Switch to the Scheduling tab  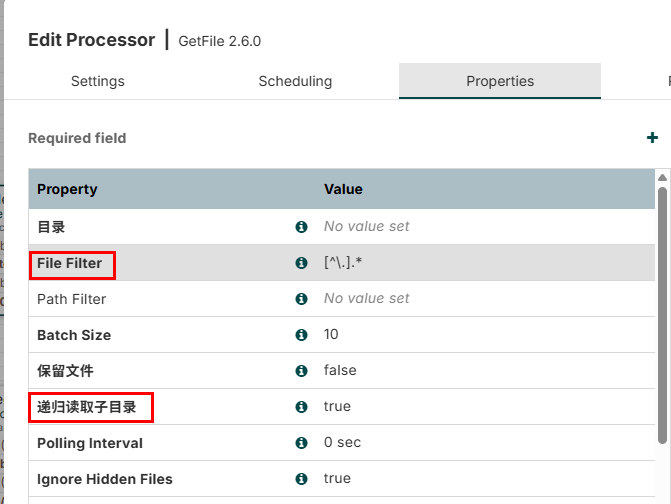click(x=295, y=81)
